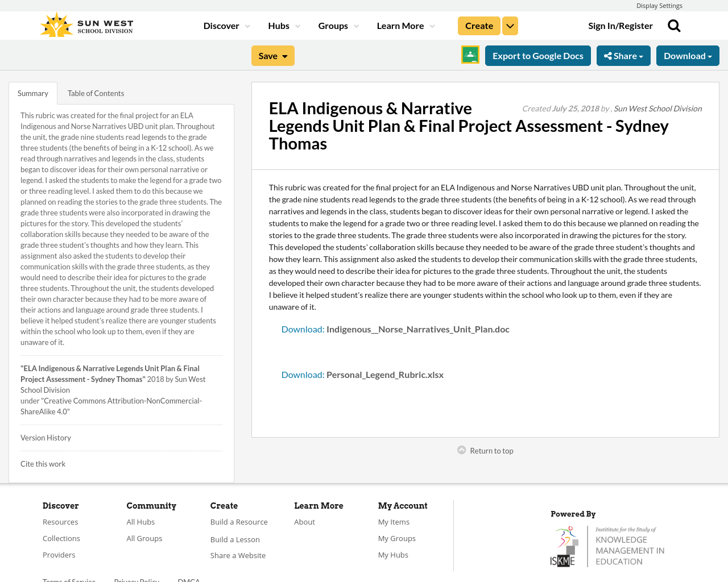Open Version History
This screenshot has width=728, height=582.
pos(45,437)
